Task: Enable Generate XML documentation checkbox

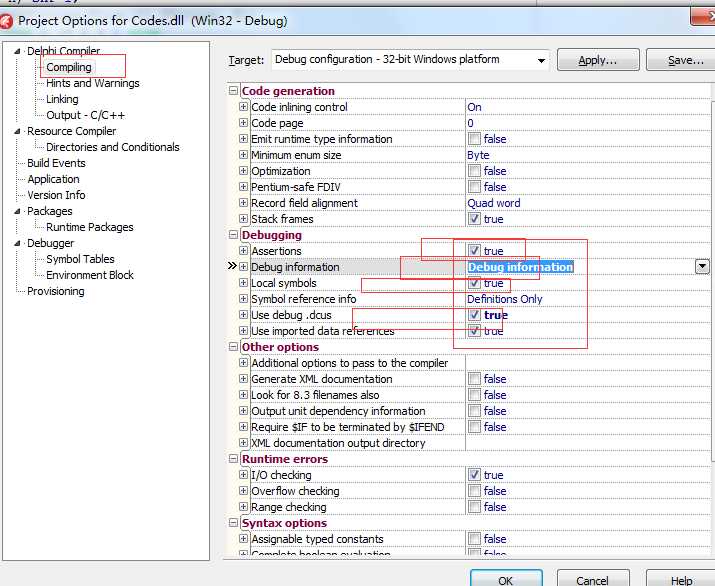Action: [x=474, y=379]
